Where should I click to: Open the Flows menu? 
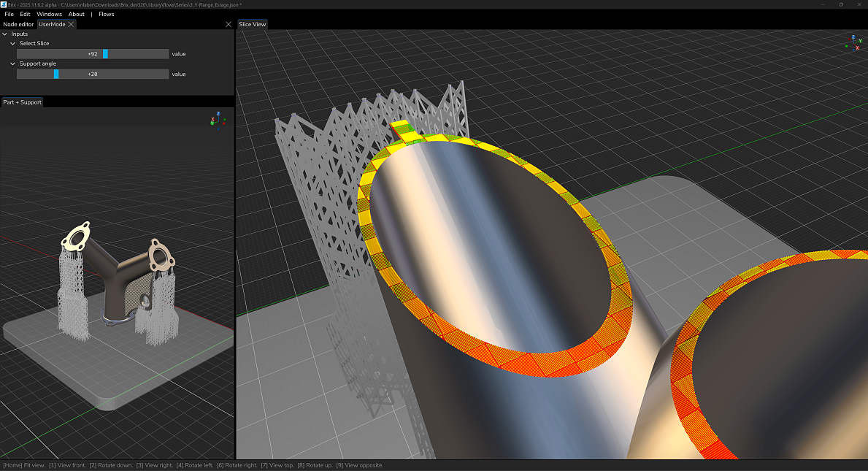106,13
